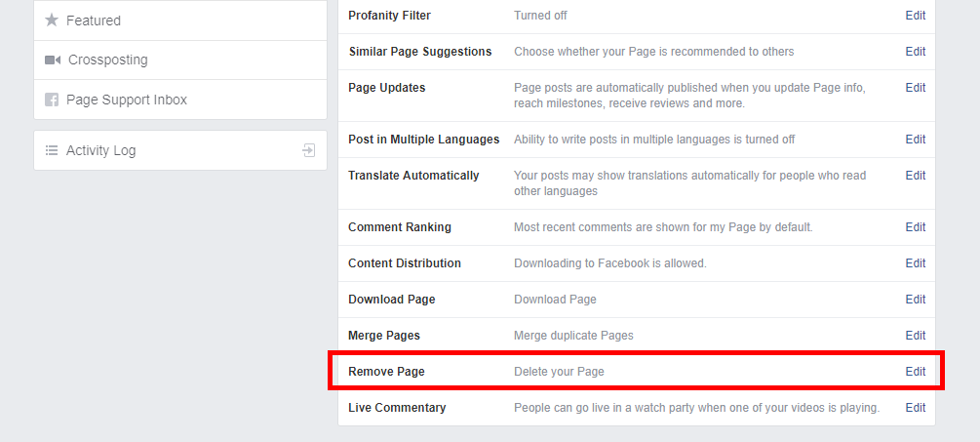The image size is (980, 442).
Task: Click the Activity Log exit arrow icon
Action: 309,150
